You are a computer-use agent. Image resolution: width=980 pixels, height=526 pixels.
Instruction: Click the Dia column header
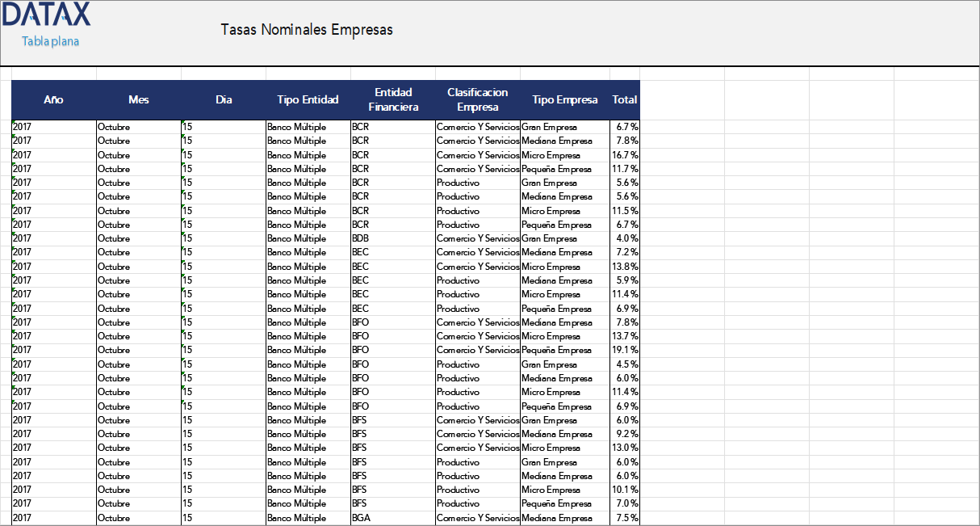tap(224, 100)
